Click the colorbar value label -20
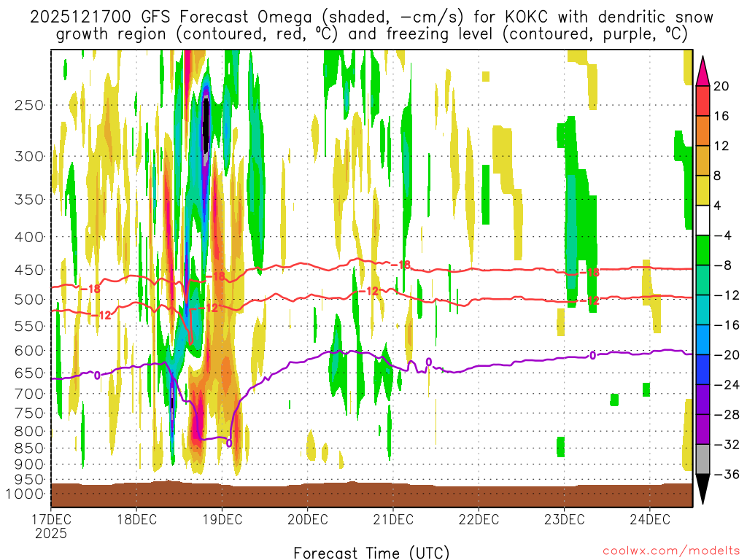Image resolution: width=747 pixels, height=560 pixels. [x=727, y=355]
